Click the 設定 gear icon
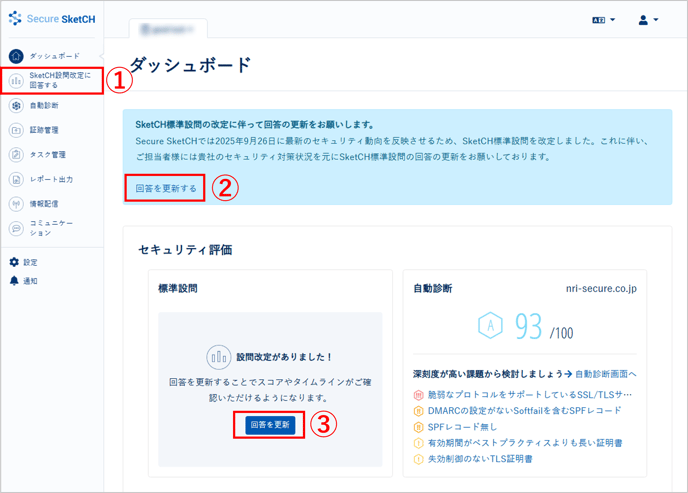Viewport: 688px width, 493px height. point(14,262)
